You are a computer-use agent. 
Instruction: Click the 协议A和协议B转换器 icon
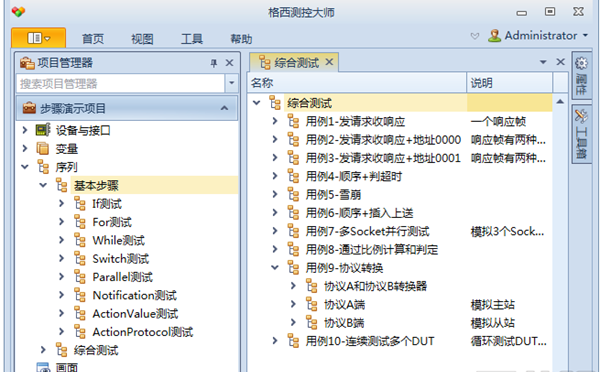coord(311,286)
